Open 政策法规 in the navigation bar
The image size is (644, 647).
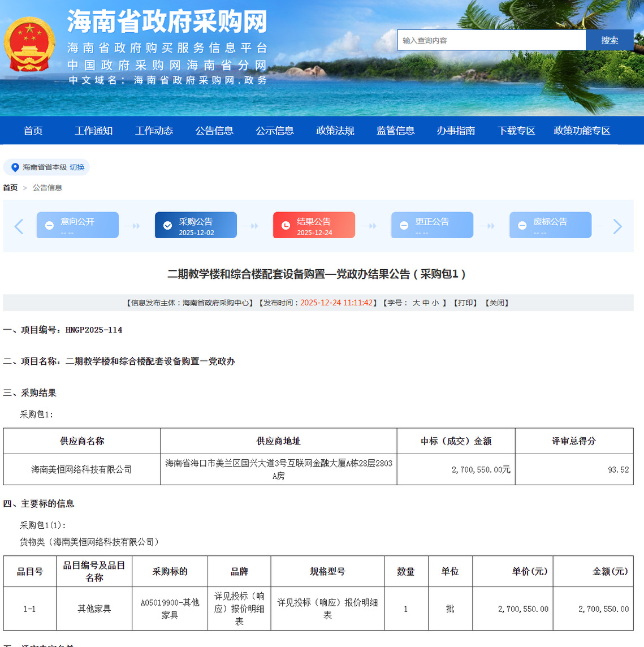tap(335, 131)
